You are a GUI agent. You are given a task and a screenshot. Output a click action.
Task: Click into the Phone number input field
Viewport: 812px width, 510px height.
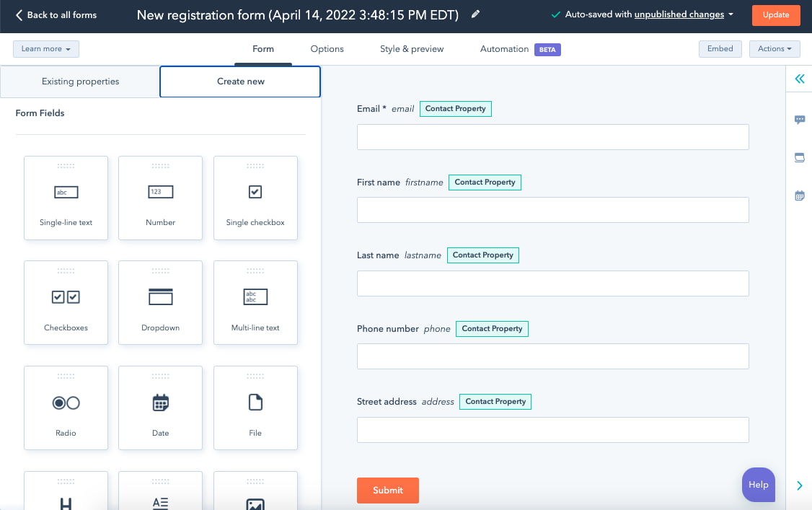tap(552, 357)
